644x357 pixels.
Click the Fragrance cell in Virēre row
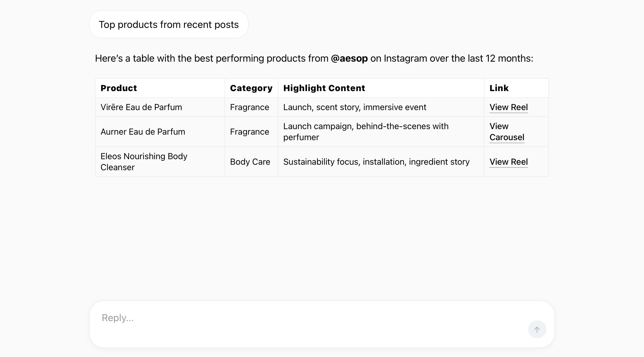pyautogui.click(x=250, y=107)
